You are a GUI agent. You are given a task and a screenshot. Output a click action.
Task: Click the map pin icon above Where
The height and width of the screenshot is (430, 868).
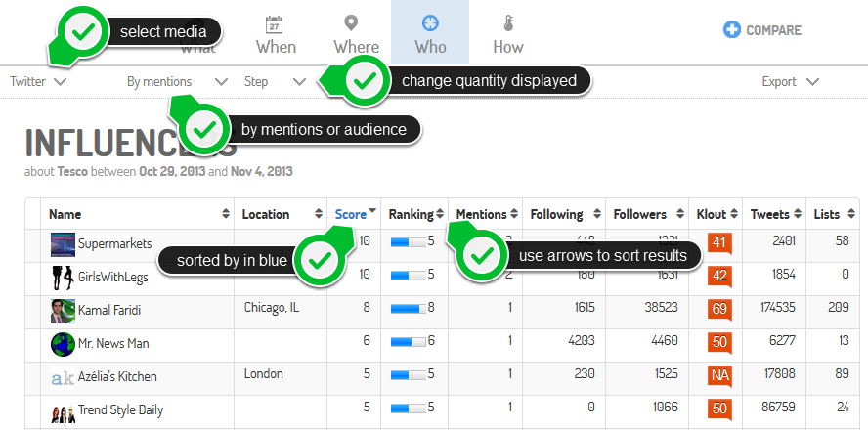click(351, 23)
